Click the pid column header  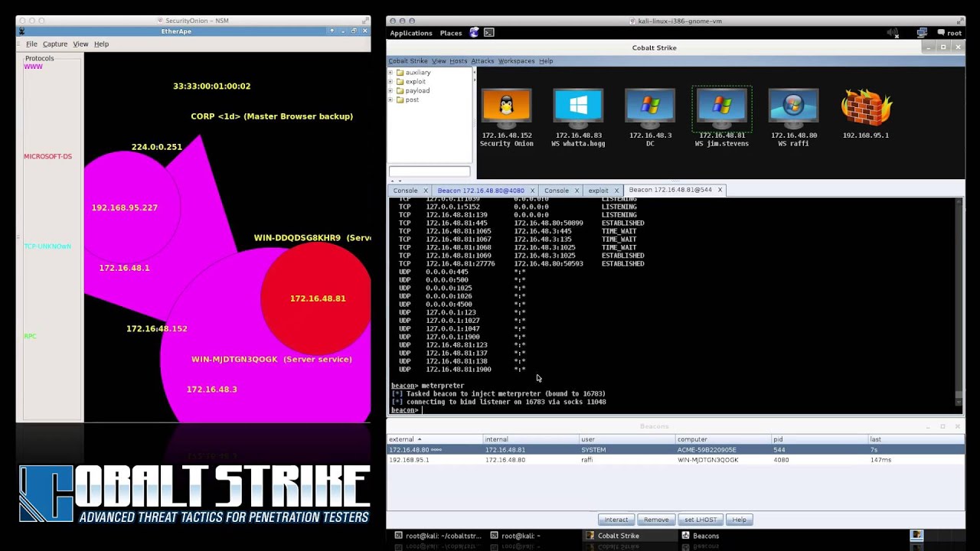tap(819, 439)
